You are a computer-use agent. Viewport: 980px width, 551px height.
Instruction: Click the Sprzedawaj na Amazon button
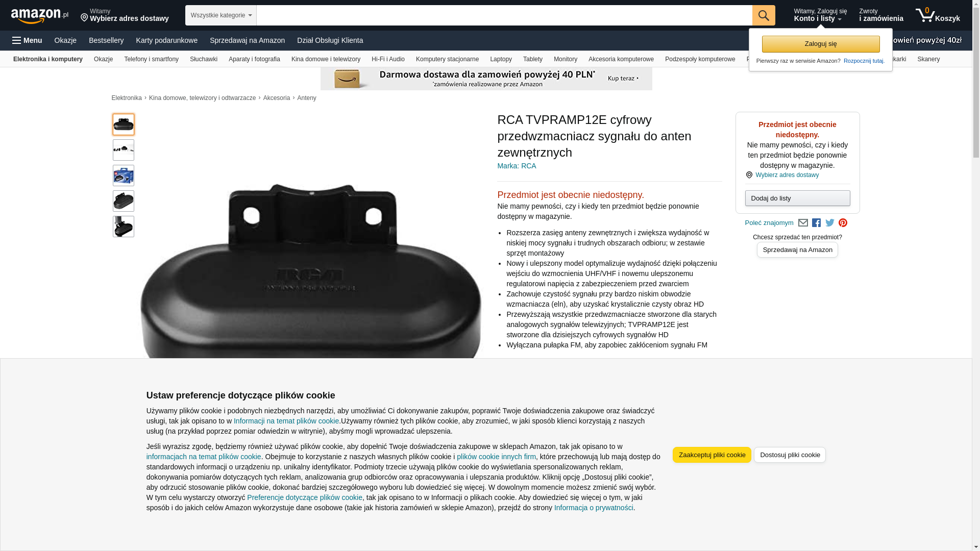click(x=797, y=250)
